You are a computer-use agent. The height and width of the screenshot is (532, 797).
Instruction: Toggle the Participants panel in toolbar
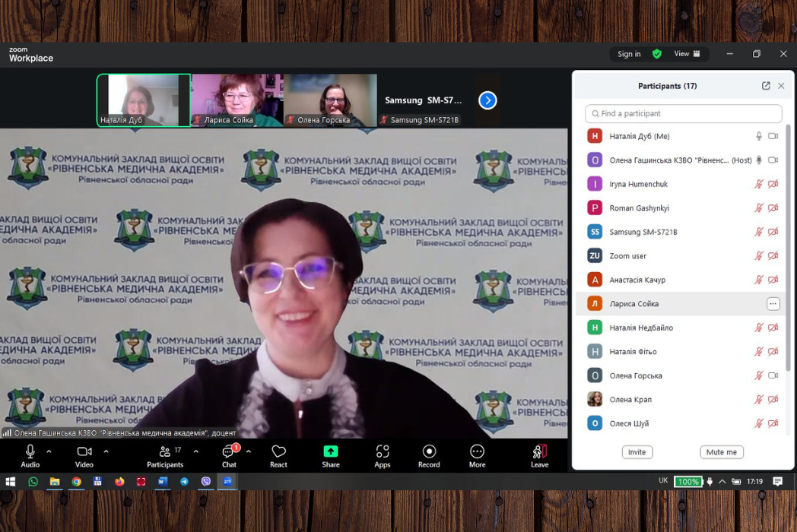165,452
